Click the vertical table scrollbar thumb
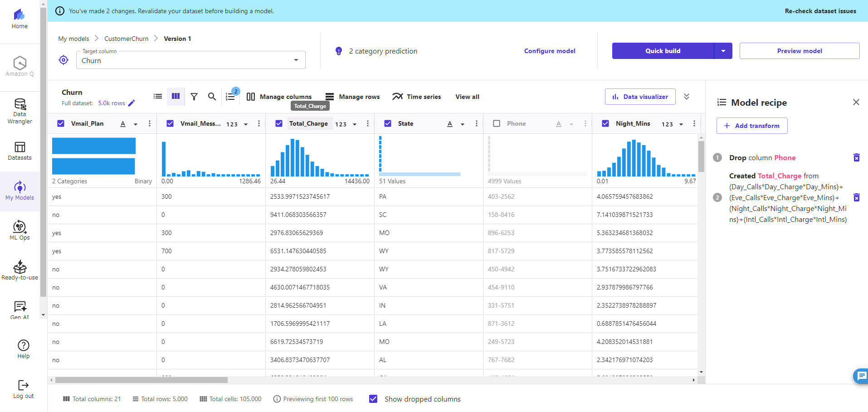The width and height of the screenshot is (868, 412). pyautogui.click(x=701, y=156)
